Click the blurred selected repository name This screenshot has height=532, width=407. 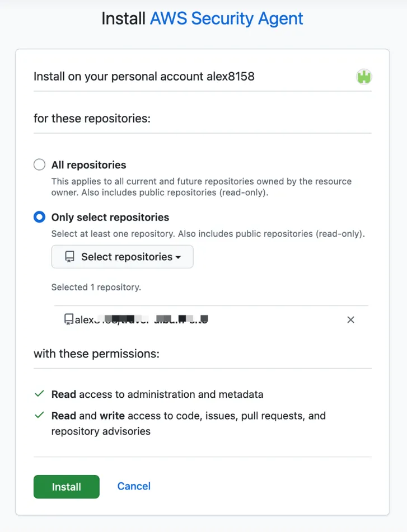click(x=141, y=319)
